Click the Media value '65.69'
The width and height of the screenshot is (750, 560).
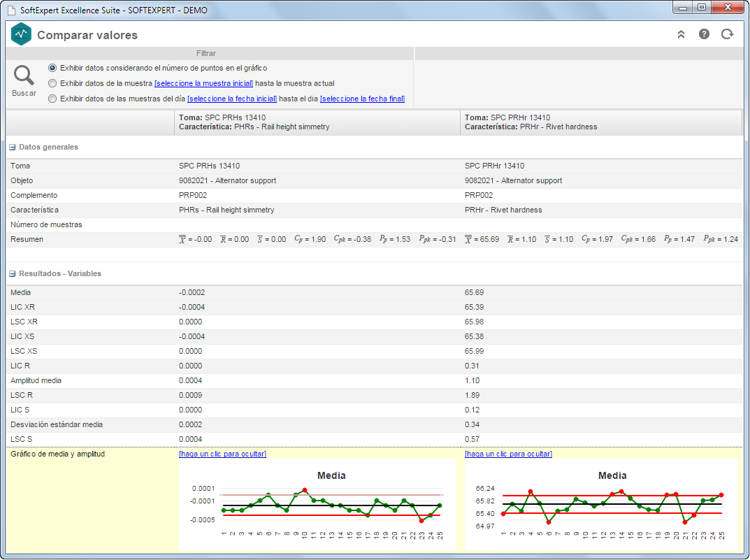coord(474,293)
